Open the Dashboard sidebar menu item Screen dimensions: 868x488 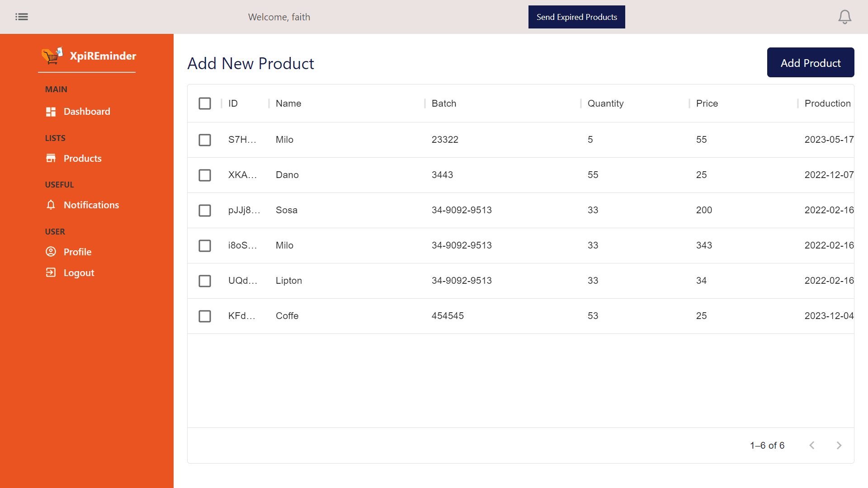[x=87, y=112]
